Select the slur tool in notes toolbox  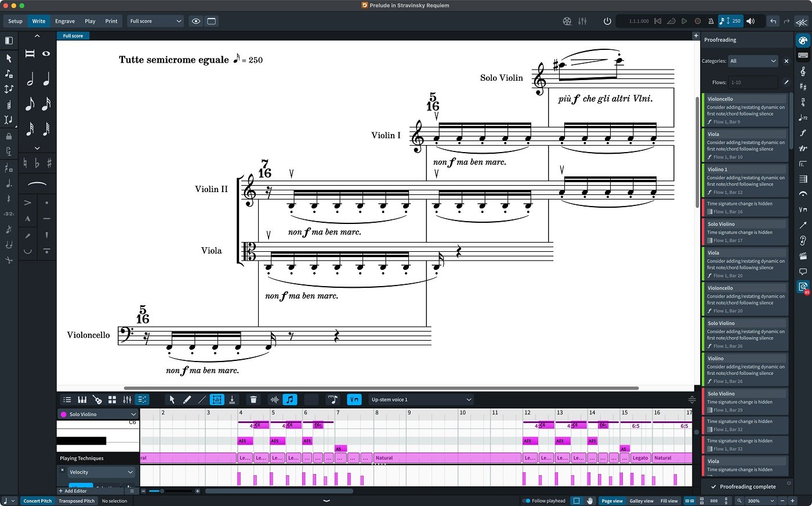click(x=37, y=184)
